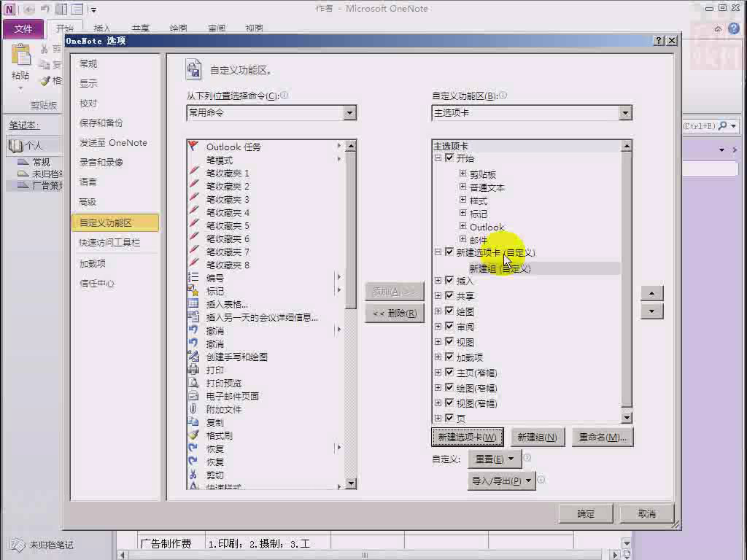Toggle the 加载项 checkbox in the tabs tree
This screenshot has width=747, height=560.
[449, 357]
